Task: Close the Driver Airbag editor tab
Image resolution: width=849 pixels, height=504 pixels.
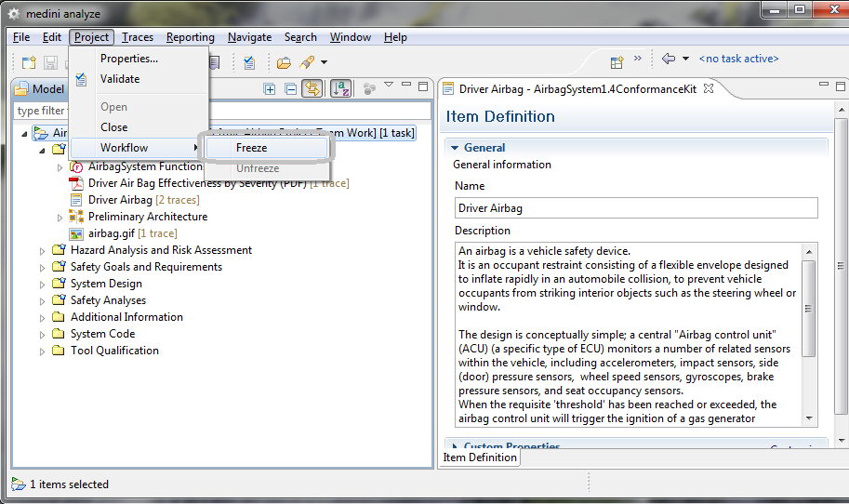Action: [708, 88]
